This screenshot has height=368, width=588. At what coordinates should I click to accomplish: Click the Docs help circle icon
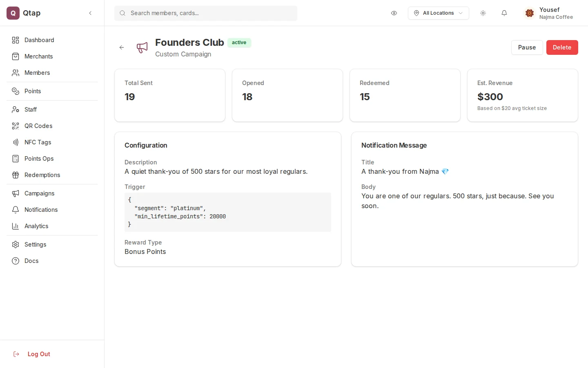point(16,261)
